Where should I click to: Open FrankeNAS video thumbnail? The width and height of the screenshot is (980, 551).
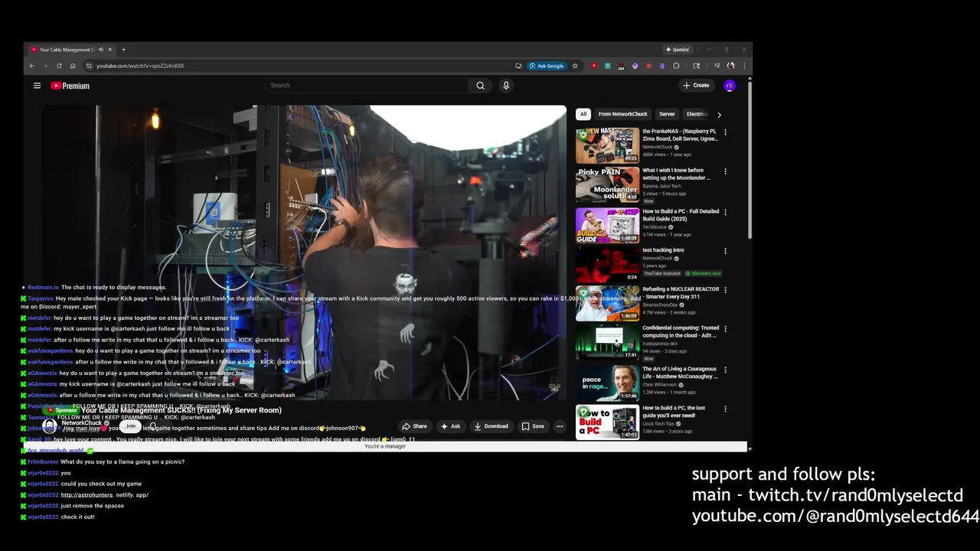click(607, 145)
